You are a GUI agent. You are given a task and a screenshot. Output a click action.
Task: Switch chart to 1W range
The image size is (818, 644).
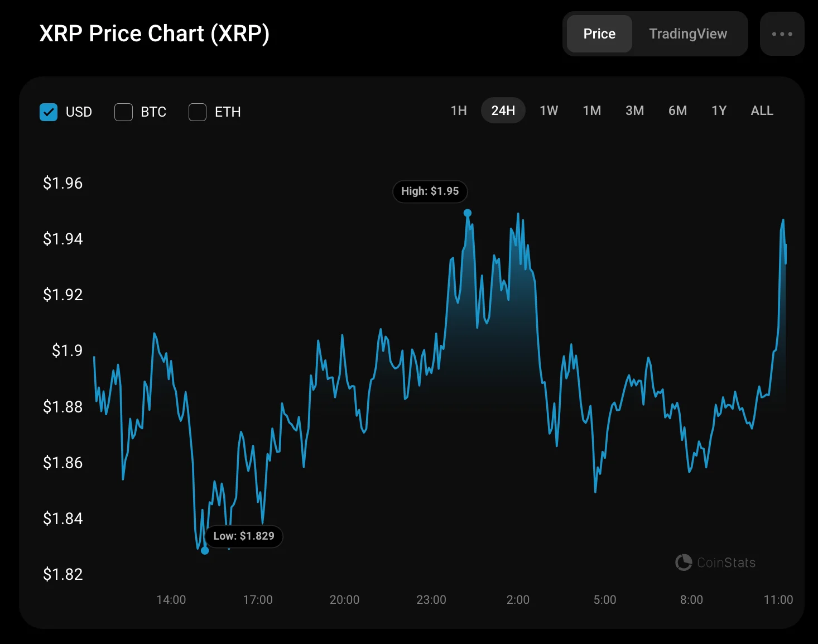[x=548, y=110]
